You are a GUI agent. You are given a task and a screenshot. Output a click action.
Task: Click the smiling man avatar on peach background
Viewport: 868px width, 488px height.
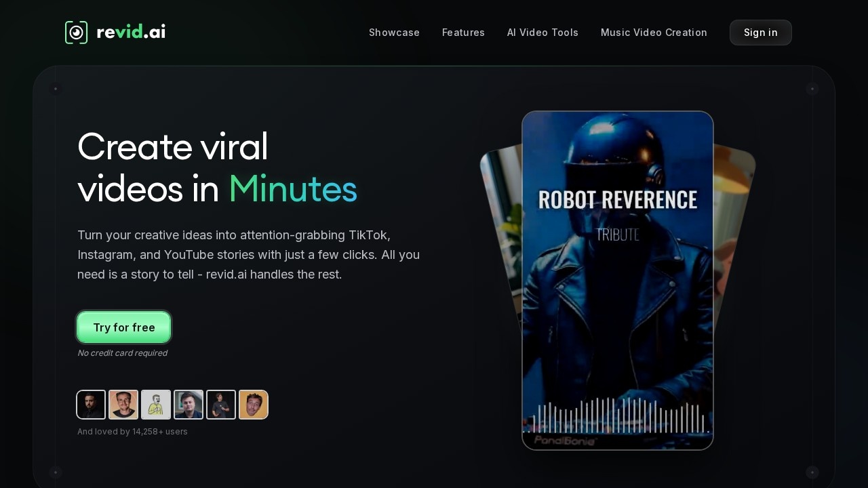[123, 405]
